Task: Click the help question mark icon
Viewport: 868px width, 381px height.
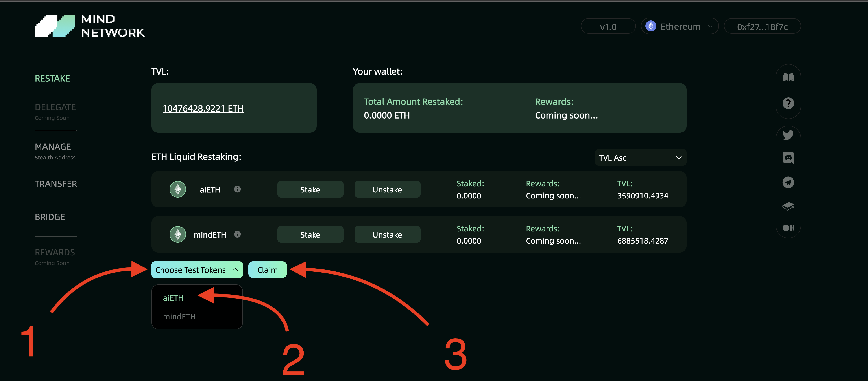Action: click(788, 103)
